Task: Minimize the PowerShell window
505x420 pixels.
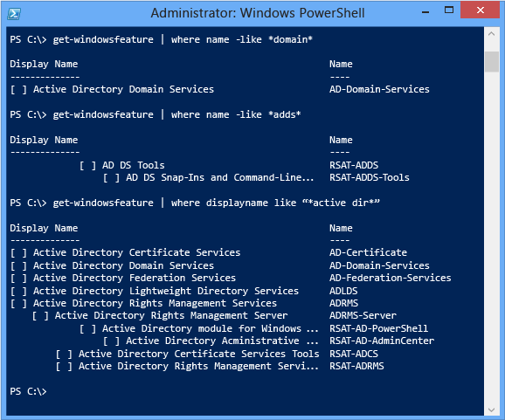Action: pyautogui.click(x=425, y=12)
